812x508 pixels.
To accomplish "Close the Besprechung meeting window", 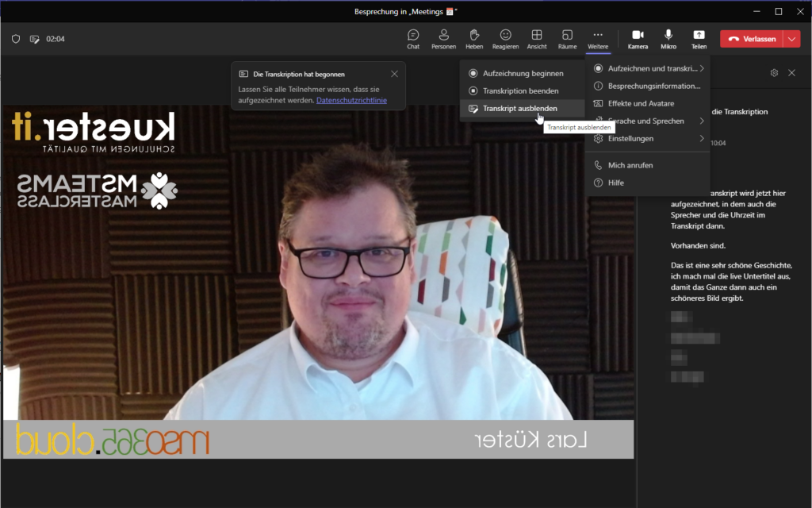I will tap(800, 11).
